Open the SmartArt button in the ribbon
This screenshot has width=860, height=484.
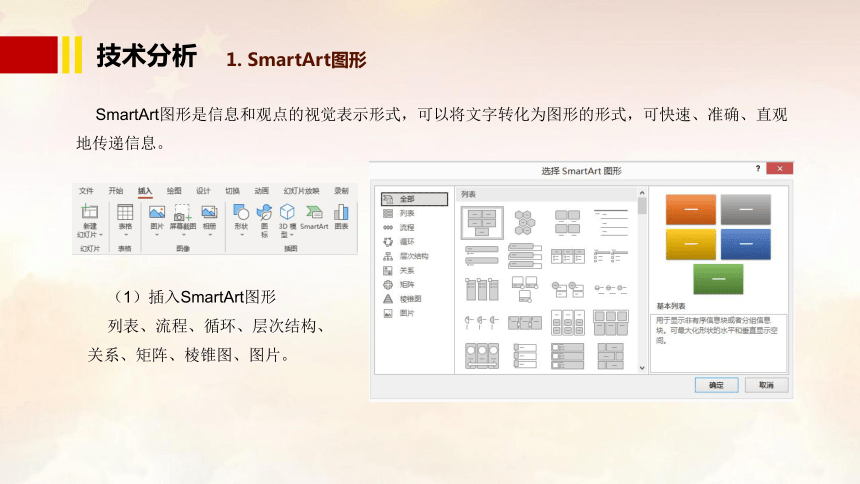[x=314, y=217]
